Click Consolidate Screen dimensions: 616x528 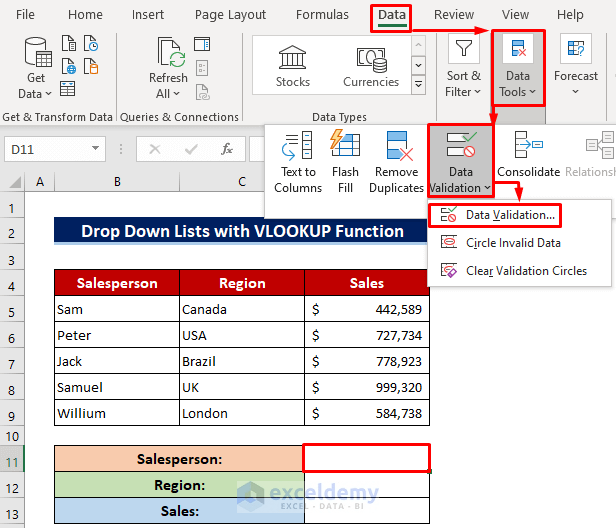(x=528, y=155)
